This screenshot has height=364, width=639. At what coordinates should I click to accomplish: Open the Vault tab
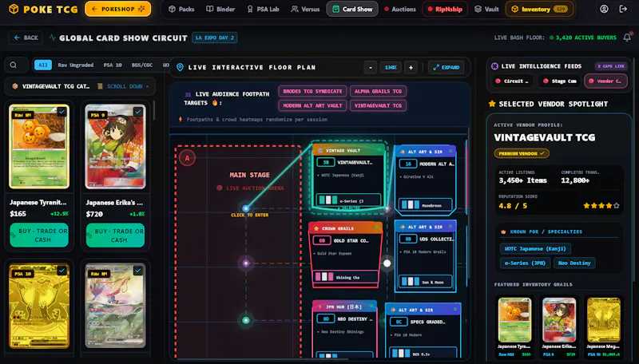[x=486, y=9]
